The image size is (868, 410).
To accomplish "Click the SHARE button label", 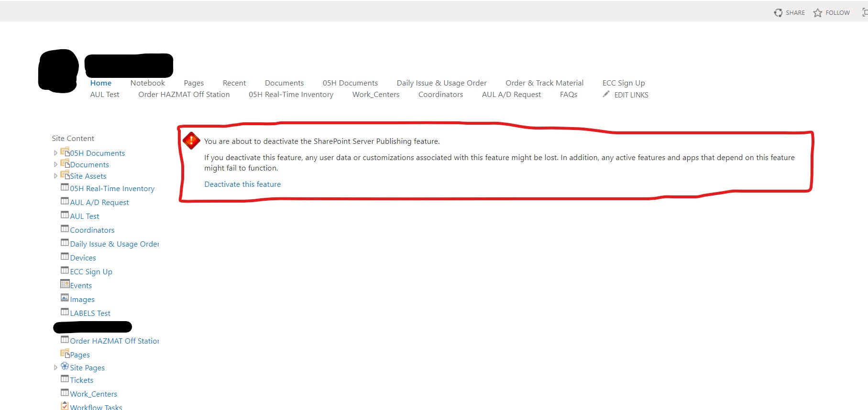I will [x=795, y=13].
